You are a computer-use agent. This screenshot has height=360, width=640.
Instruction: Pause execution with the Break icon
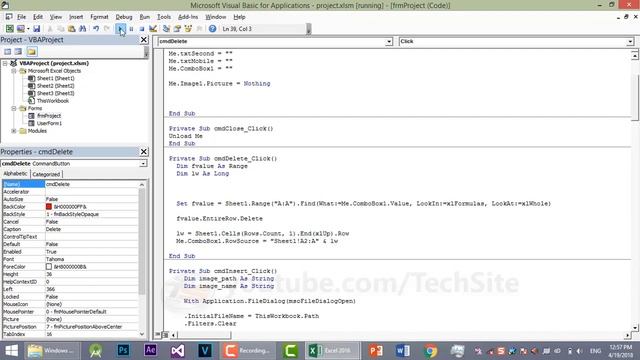coord(131,29)
